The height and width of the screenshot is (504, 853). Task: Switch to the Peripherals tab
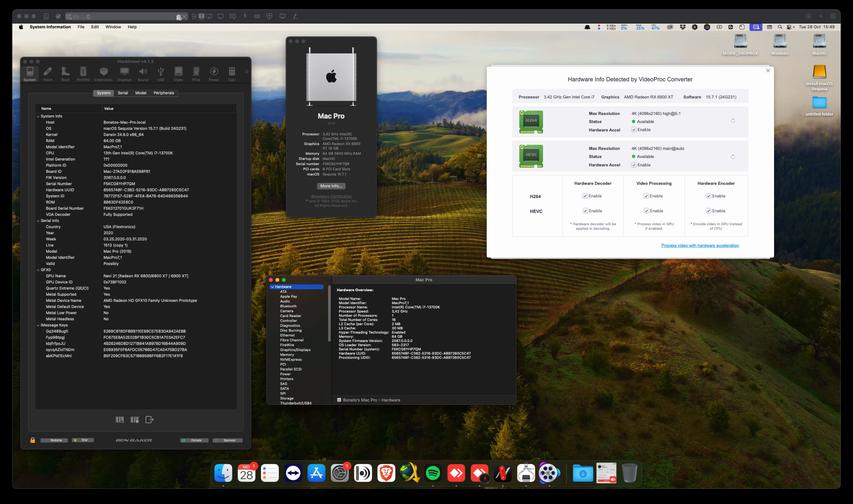[164, 93]
